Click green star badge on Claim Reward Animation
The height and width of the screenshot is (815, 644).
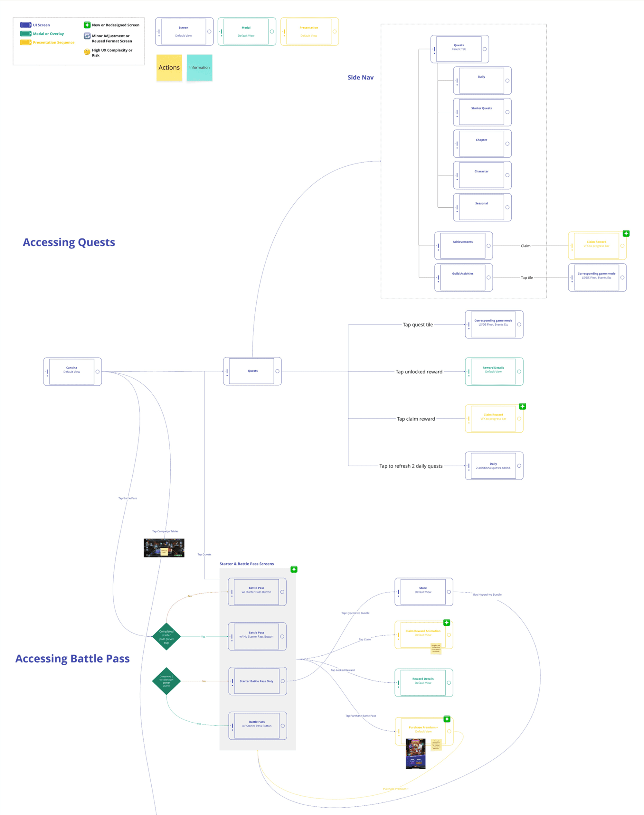point(446,623)
